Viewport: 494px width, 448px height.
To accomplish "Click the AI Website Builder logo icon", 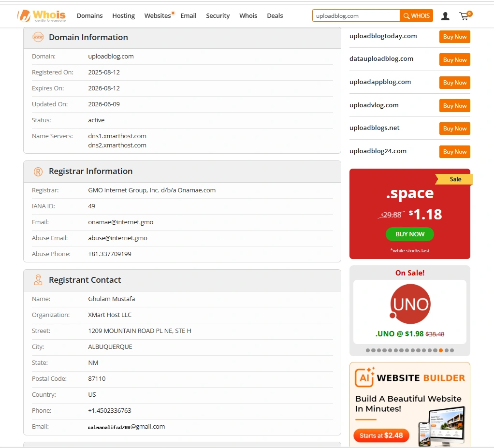I will pyautogui.click(x=365, y=377).
